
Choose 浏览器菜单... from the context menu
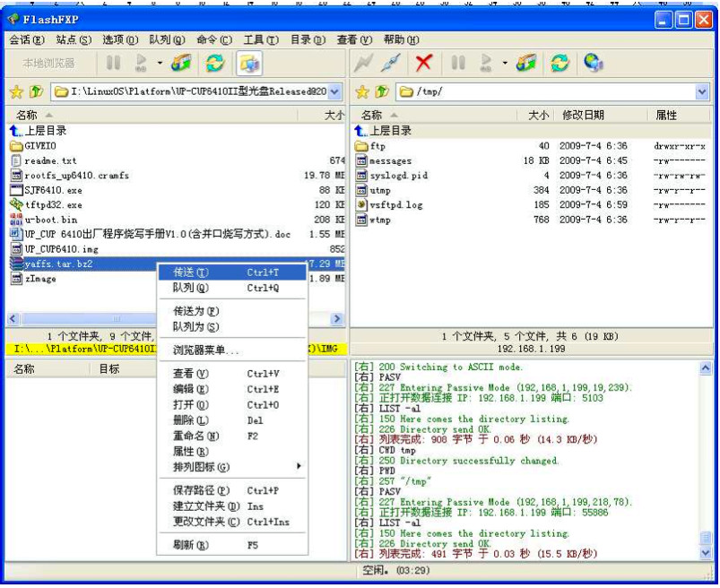click(232, 350)
